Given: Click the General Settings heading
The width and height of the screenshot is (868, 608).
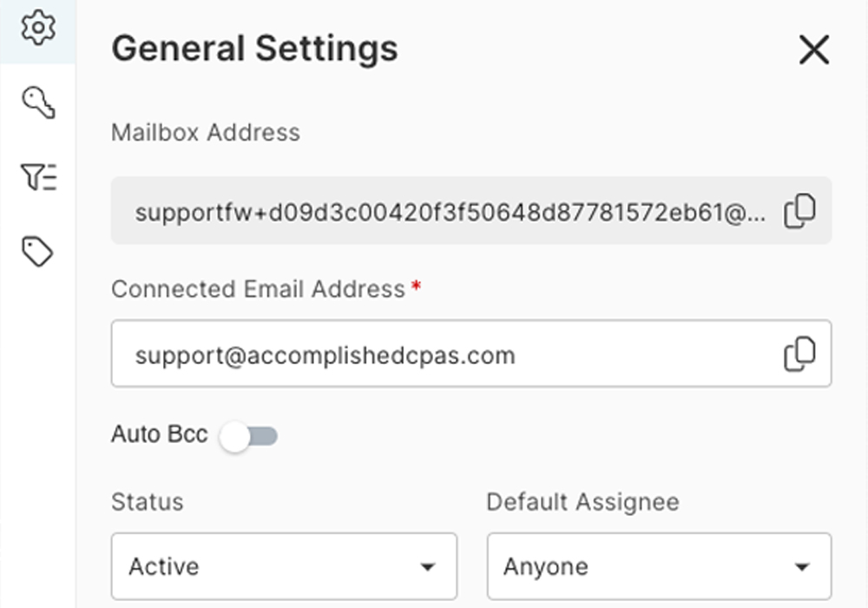Looking at the screenshot, I should coord(254,48).
